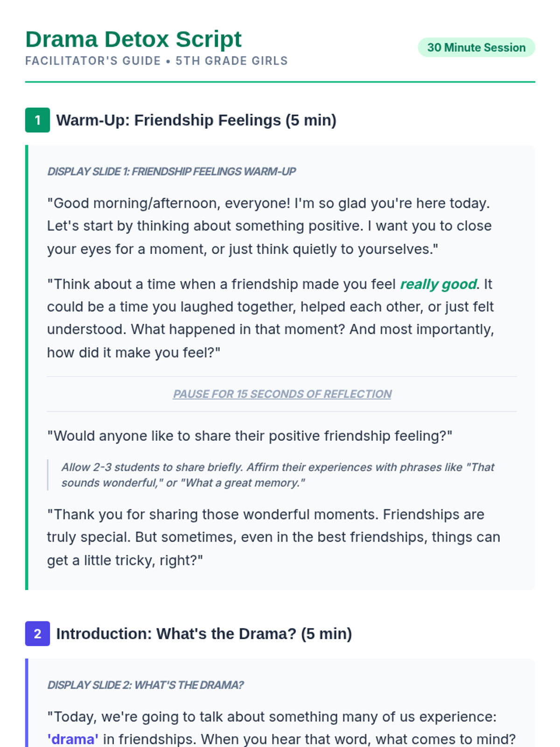This screenshot has width=560, height=747.
Task: Click the Display Slide 2 cue label
Action: click(x=145, y=685)
